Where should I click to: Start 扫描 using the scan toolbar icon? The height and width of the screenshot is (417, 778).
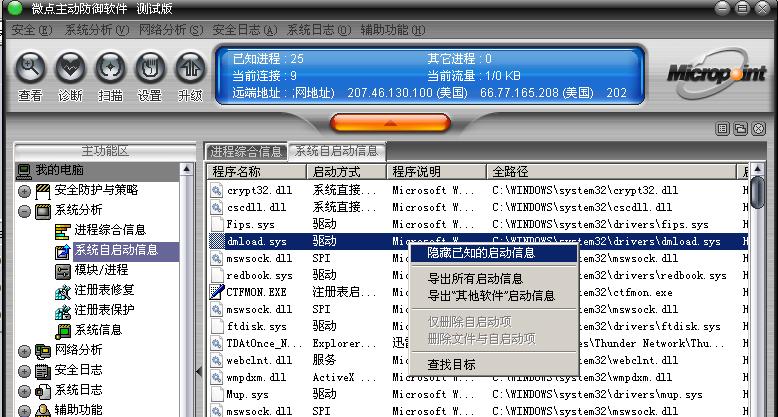(110, 69)
